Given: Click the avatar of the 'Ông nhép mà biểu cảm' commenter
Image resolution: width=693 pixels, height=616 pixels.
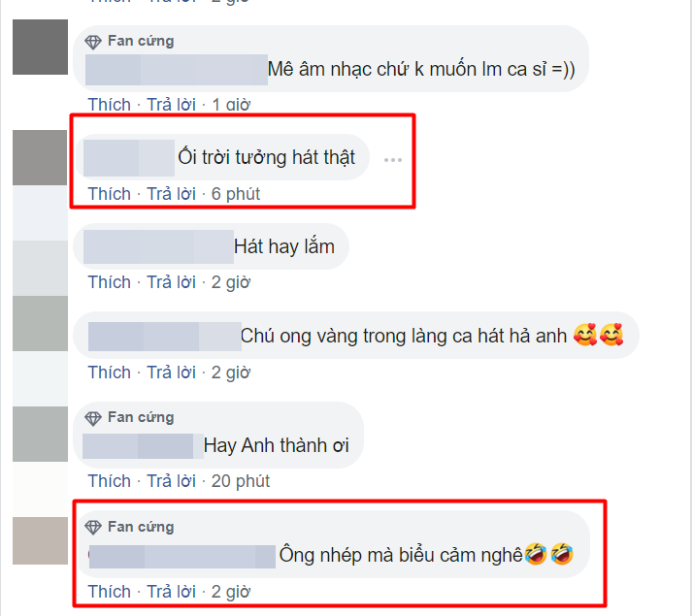Looking at the screenshot, I should [40, 540].
